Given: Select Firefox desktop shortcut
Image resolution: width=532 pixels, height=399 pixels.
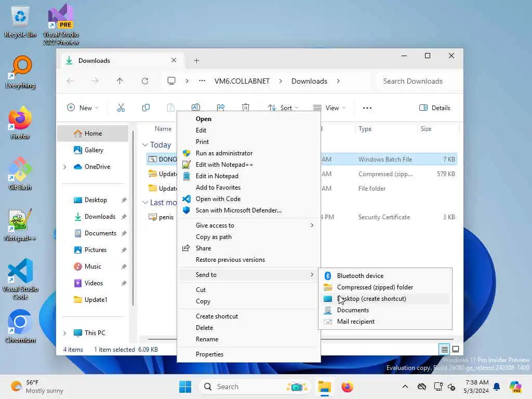Looking at the screenshot, I should coord(20,123).
